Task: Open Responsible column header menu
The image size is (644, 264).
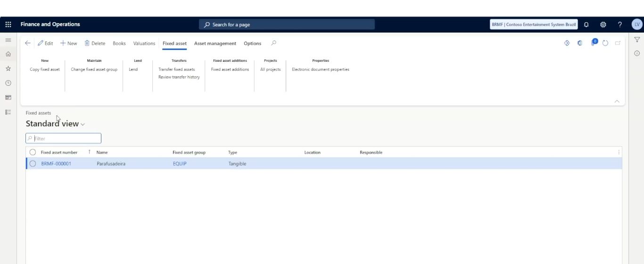Action: [x=371, y=152]
